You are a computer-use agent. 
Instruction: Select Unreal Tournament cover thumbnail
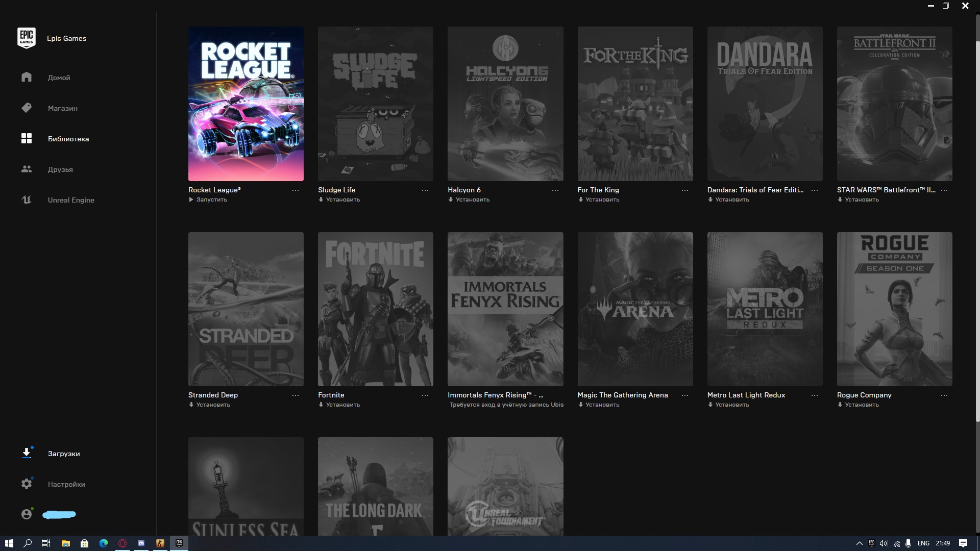pos(505,486)
